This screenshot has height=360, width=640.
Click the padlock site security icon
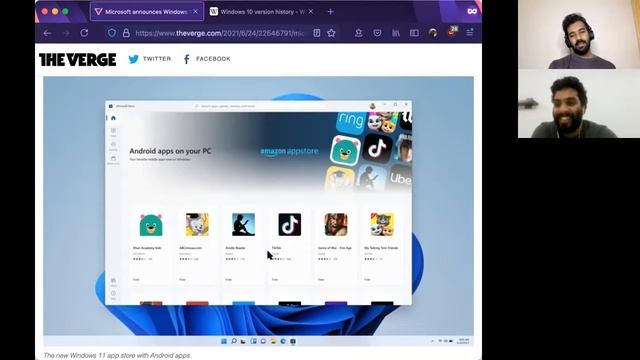coord(126,33)
